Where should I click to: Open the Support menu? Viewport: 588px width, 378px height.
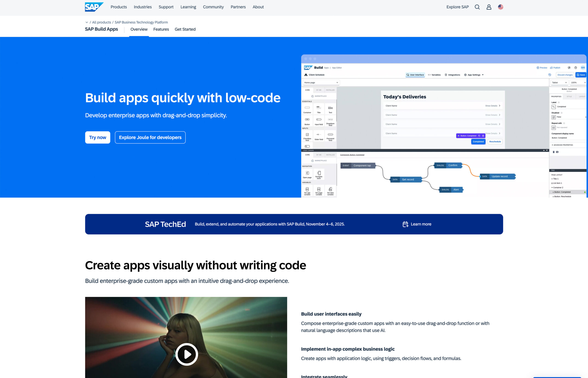coord(166,7)
